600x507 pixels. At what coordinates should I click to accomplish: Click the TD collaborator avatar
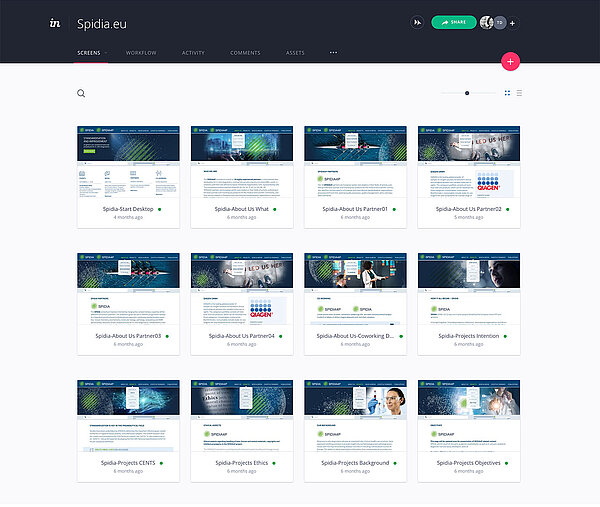[500, 23]
